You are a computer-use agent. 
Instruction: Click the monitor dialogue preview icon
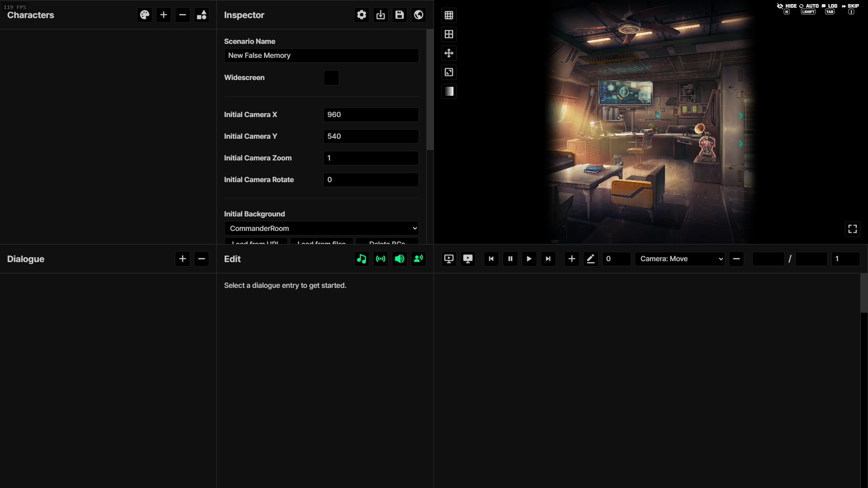(468, 259)
